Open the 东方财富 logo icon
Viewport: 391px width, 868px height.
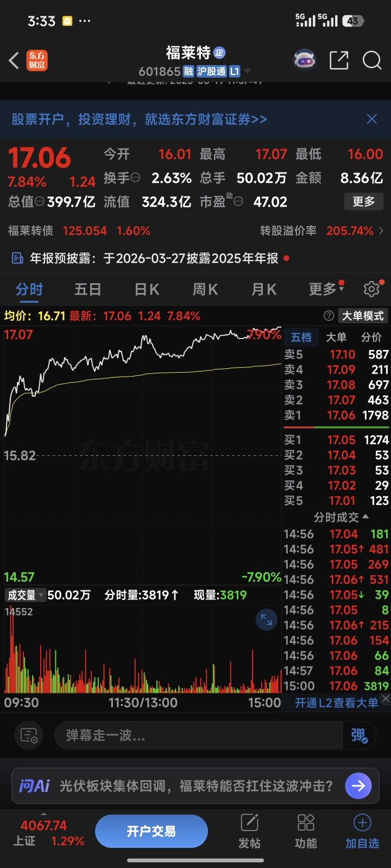pos(37,60)
